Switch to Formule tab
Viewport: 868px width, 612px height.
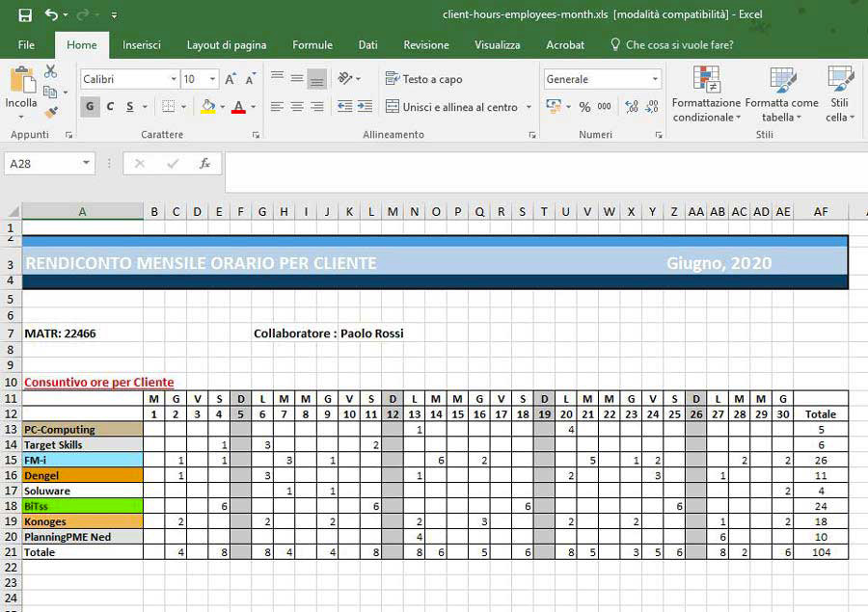pyautogui.click(x=312, y=45)
